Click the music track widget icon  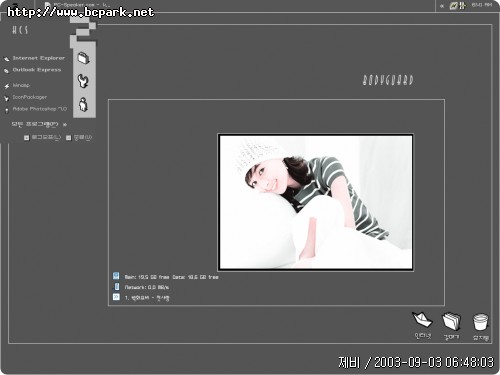pos(116,297)
